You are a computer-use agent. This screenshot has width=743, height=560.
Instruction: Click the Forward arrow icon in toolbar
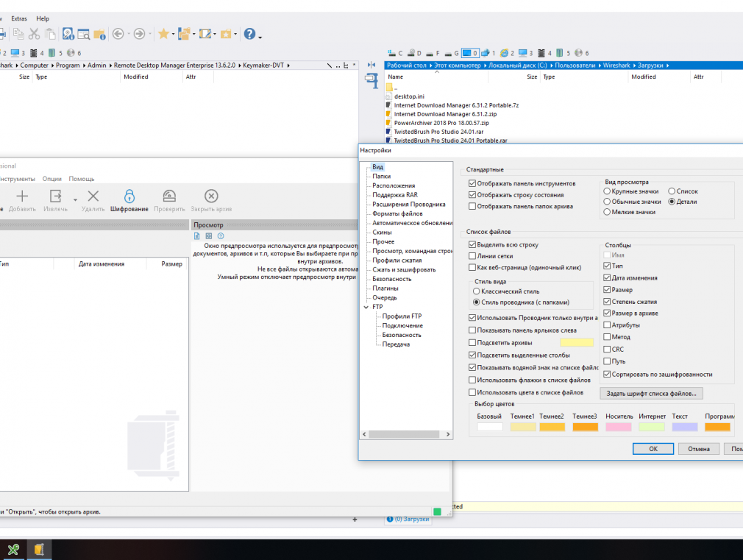139,34
